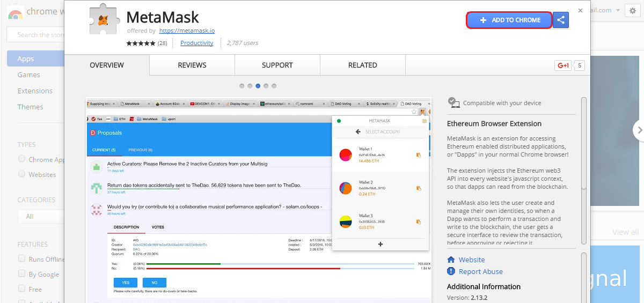Open the settings gear in the store header

click(x=632, y=11)
